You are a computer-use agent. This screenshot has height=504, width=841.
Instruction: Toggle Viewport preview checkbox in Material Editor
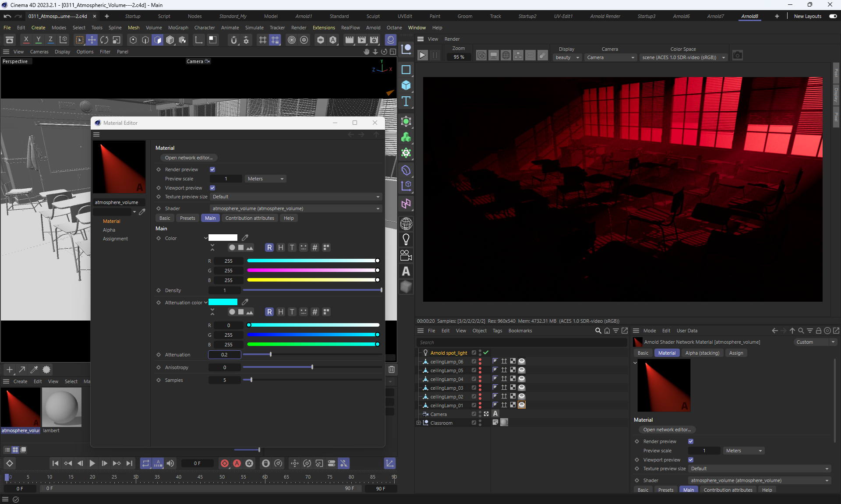212,188
